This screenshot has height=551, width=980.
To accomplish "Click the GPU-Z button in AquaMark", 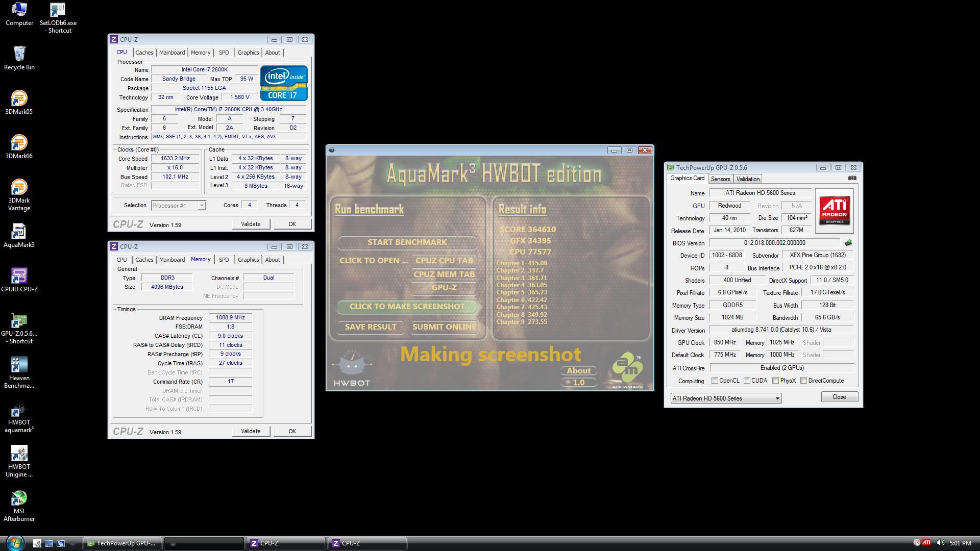I will (444, 288).
